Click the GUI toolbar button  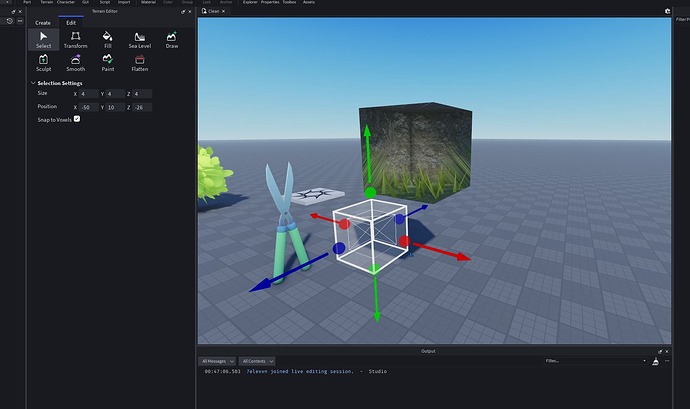(x=85, y=2)
